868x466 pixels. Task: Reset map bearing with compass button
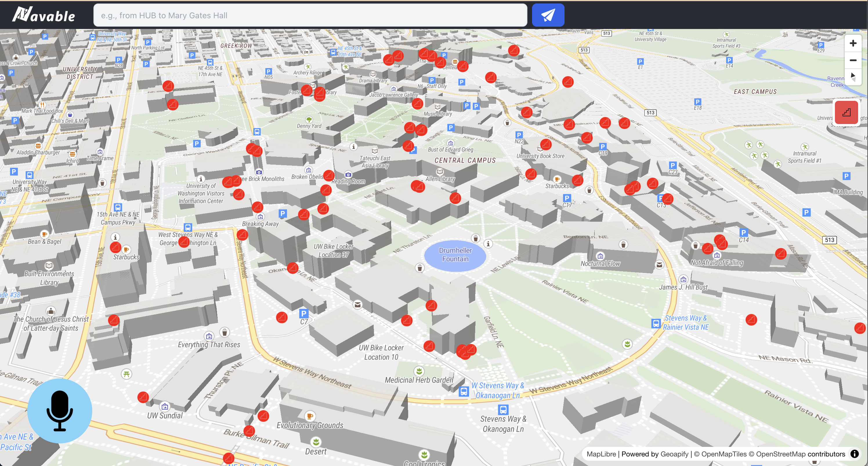coord(853,76)
